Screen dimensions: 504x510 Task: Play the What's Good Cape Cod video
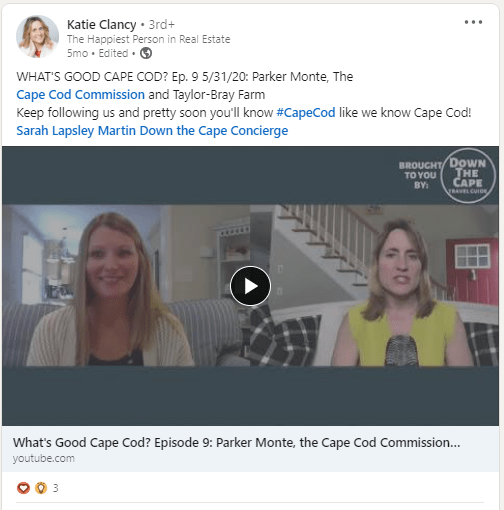click(250, 286)
